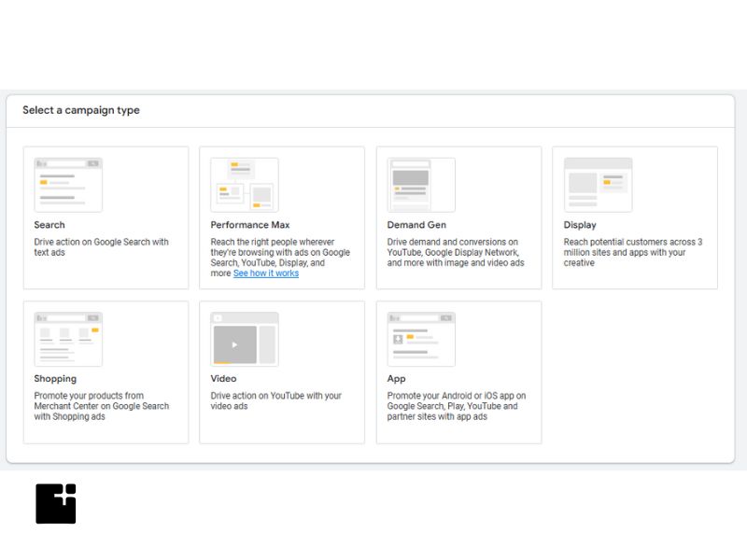Click the Performance Max campaign illustration
This screenshot has height=560, width=747.
[245, 184]
